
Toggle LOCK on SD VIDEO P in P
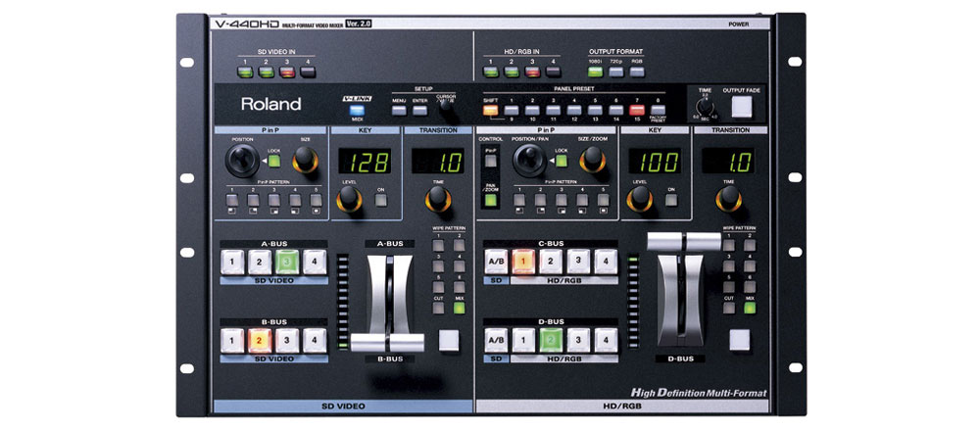coord(273,162)
